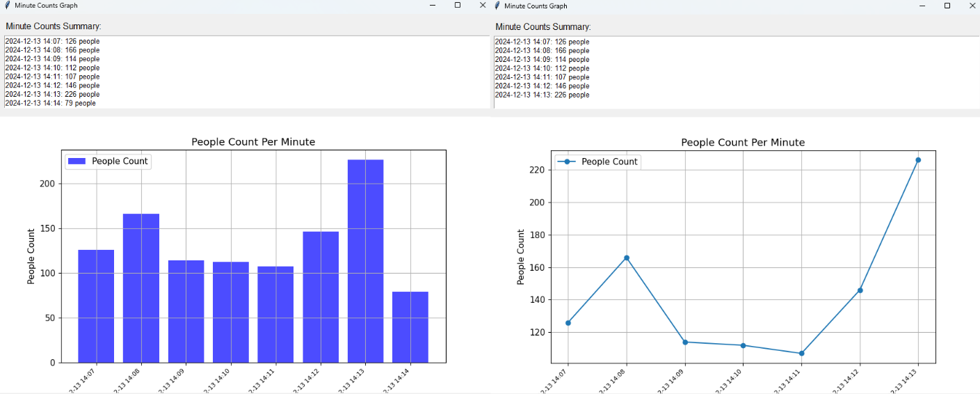Click the People Count legend marker in line chart
Screen dimensions: 980x394
coord(567,161)
